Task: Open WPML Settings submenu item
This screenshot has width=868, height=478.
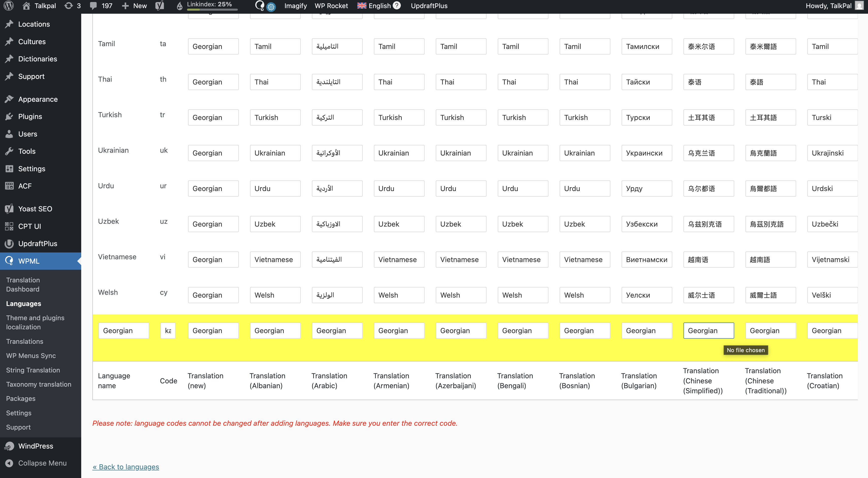Action: (19, 413)
